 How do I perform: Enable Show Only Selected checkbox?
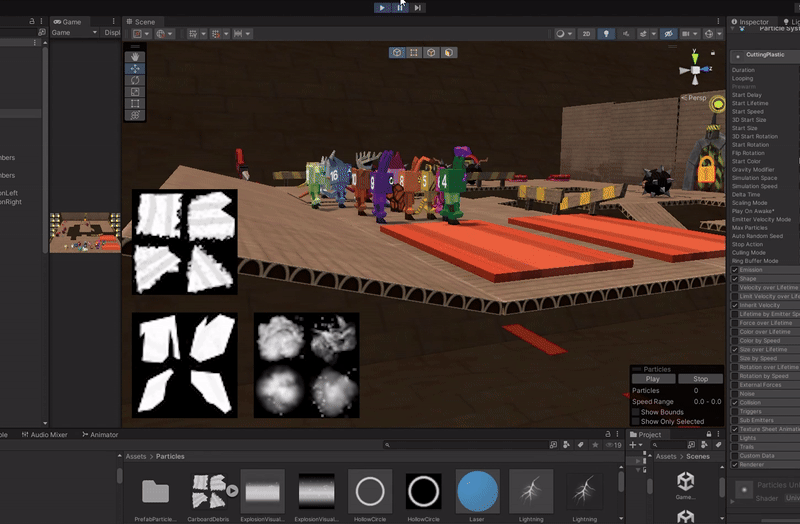635,421
